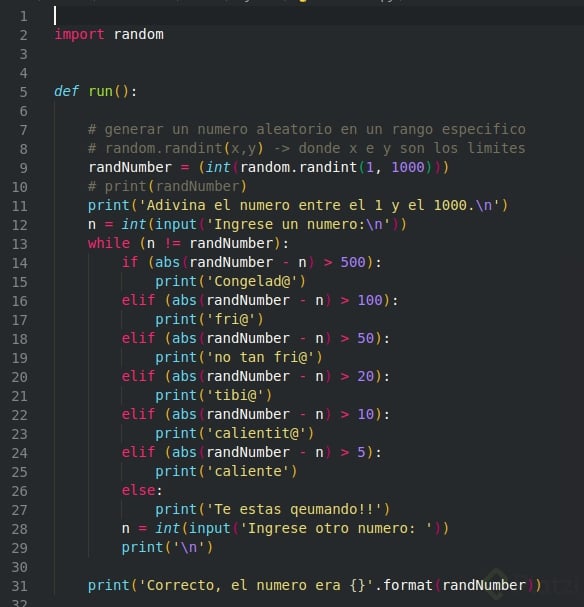Click 'randNumber' variable on line 9
Viewport: 584px width, 607px height.
130,167
